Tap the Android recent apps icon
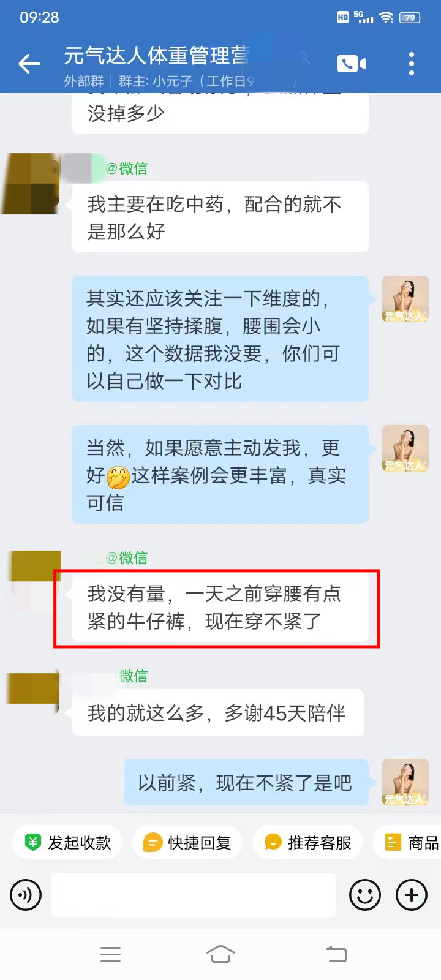Viewport: 441px width, 980px height. (110, 954)
